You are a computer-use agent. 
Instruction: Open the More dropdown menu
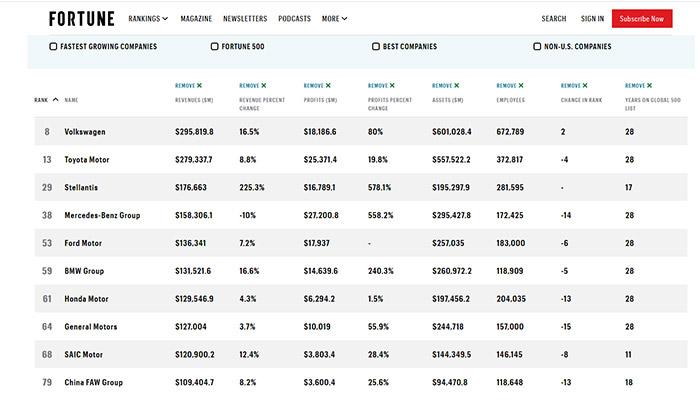[x=335, y=18]
